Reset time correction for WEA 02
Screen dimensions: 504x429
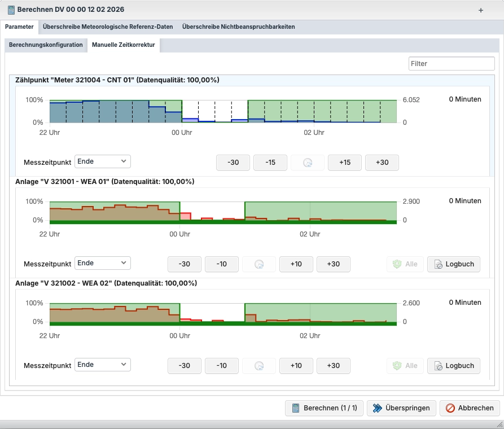pos(259,366)
